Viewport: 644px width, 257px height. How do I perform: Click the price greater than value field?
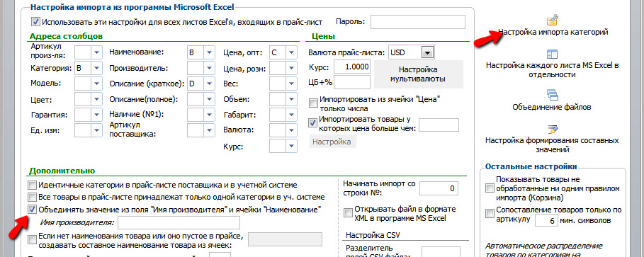pos(439,125)
